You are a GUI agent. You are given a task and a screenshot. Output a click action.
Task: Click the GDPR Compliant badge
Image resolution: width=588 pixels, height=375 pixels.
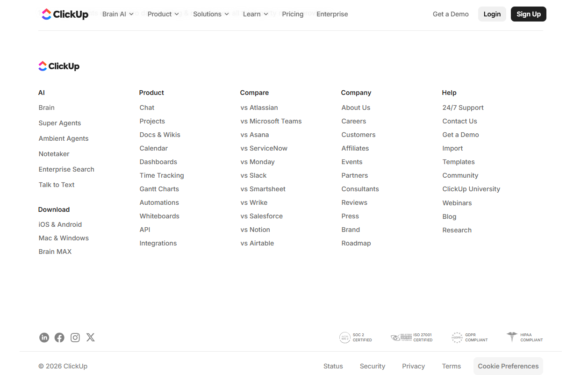pyautogui.click(x=470, y=338)
